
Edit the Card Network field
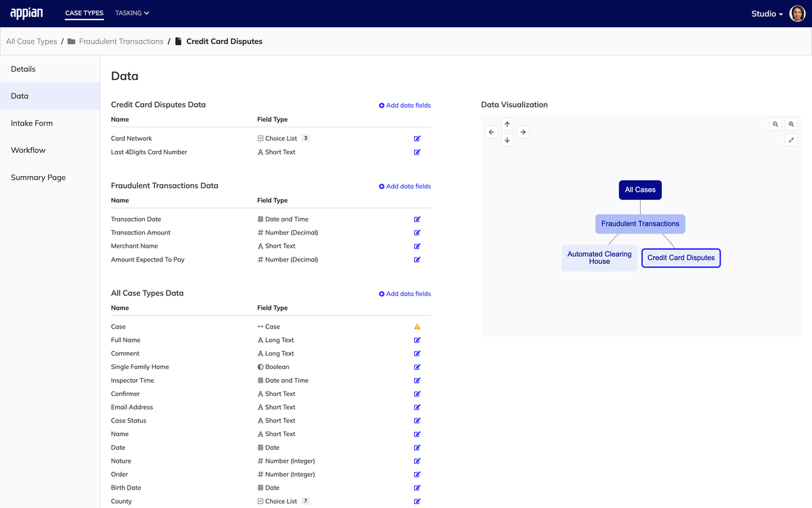[417, 139]
